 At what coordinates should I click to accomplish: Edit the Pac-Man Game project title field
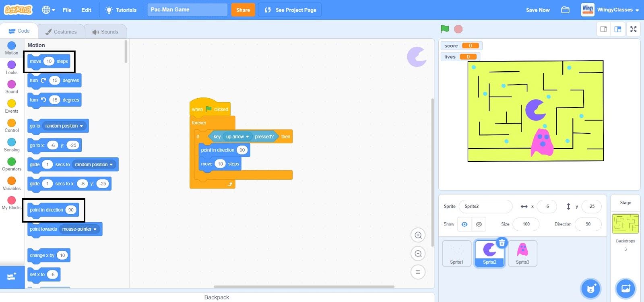[187, 10]
